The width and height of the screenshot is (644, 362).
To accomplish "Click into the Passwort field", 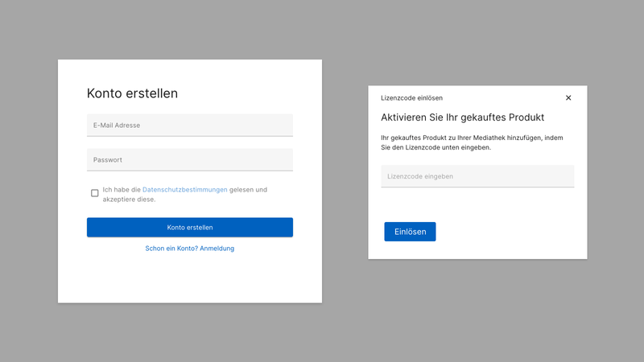I will [189, 160].
